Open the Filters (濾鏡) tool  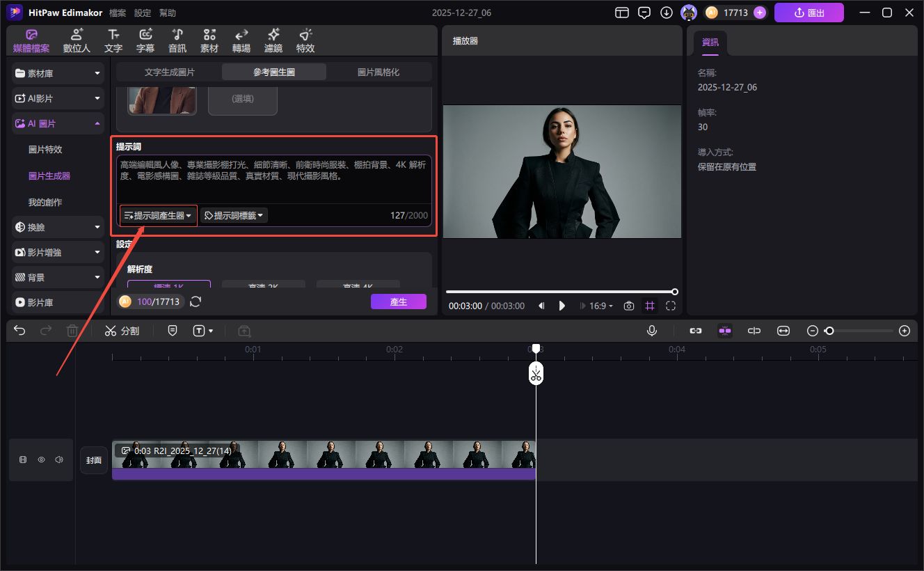(x=273, y=41)
